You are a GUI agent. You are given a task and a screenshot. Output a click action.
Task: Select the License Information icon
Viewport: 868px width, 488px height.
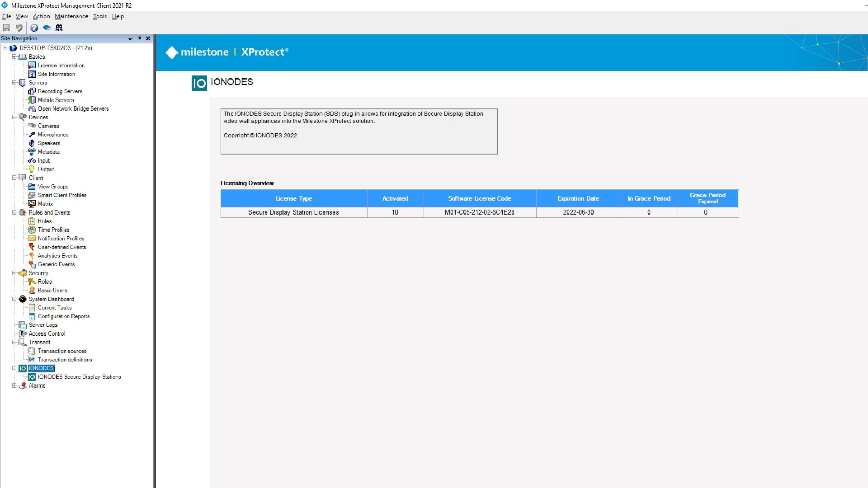click(x=32, y=66)
